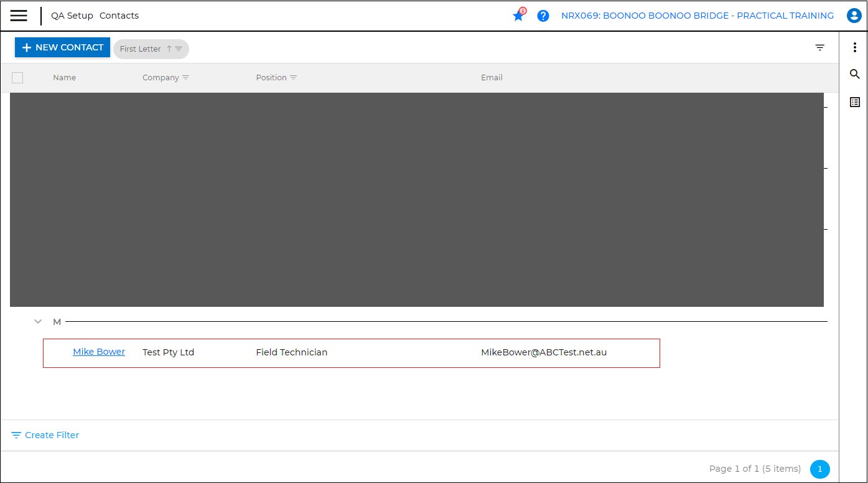Click the New Contact button
Viewport: 868px width, 483px height.
click(x=62, y=47)
